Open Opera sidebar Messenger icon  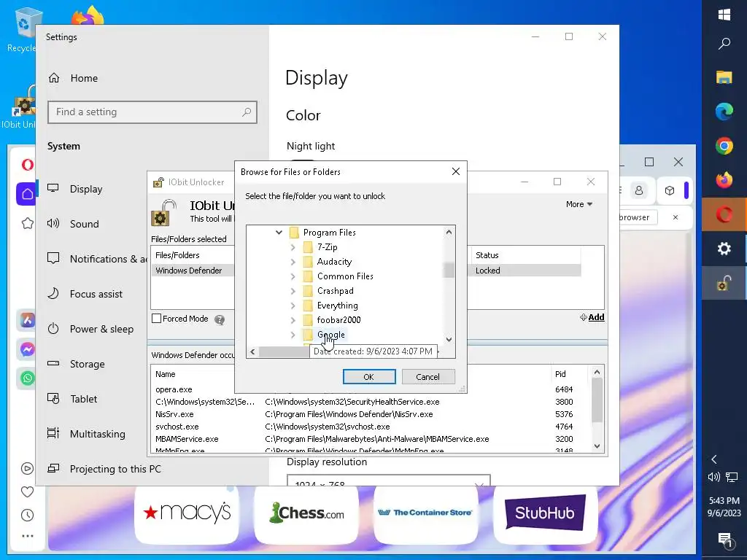(27, 349)
